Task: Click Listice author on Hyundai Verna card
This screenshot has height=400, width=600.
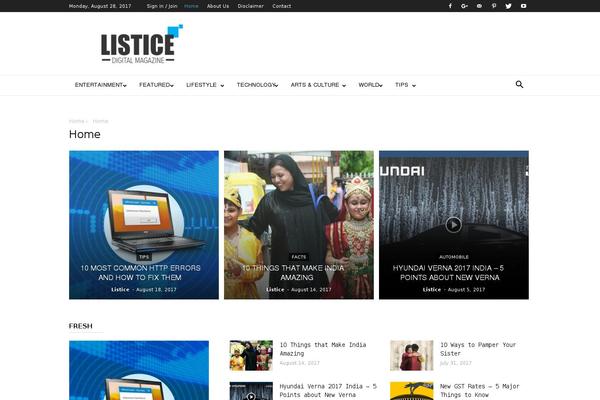Action: pos(432,289)
